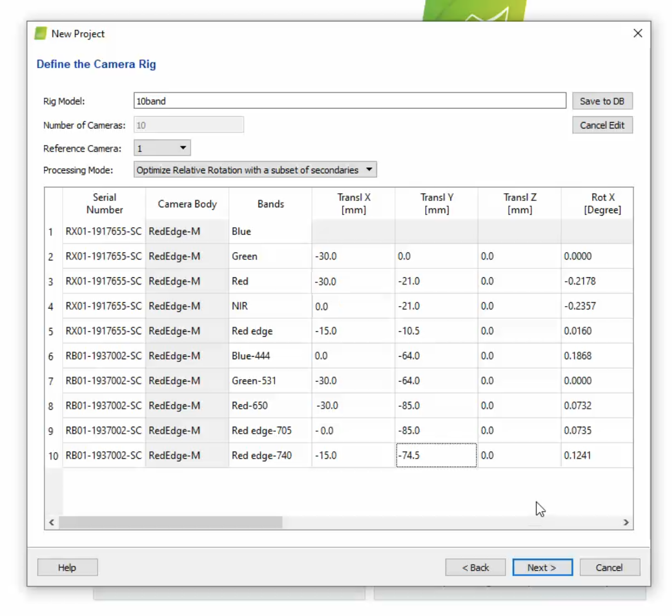
Task: Click the Rot X column header
Action: tap(597, 203)
